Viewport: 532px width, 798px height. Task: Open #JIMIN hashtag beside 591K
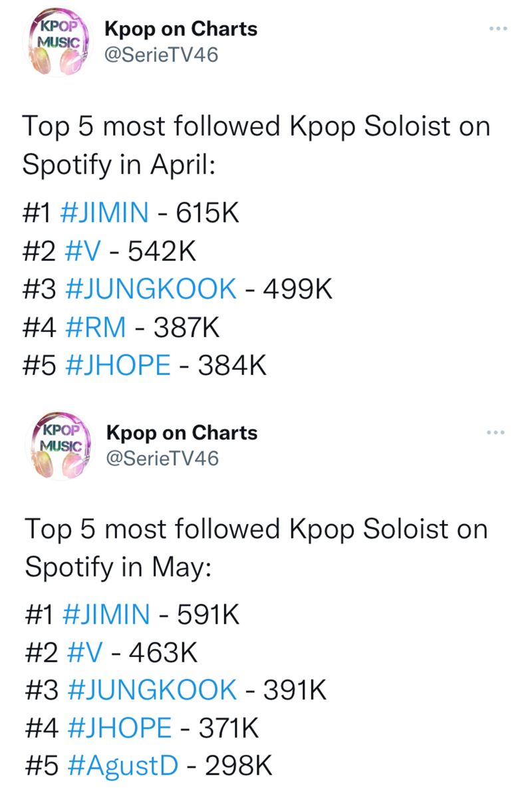click(x=104, y=614)
